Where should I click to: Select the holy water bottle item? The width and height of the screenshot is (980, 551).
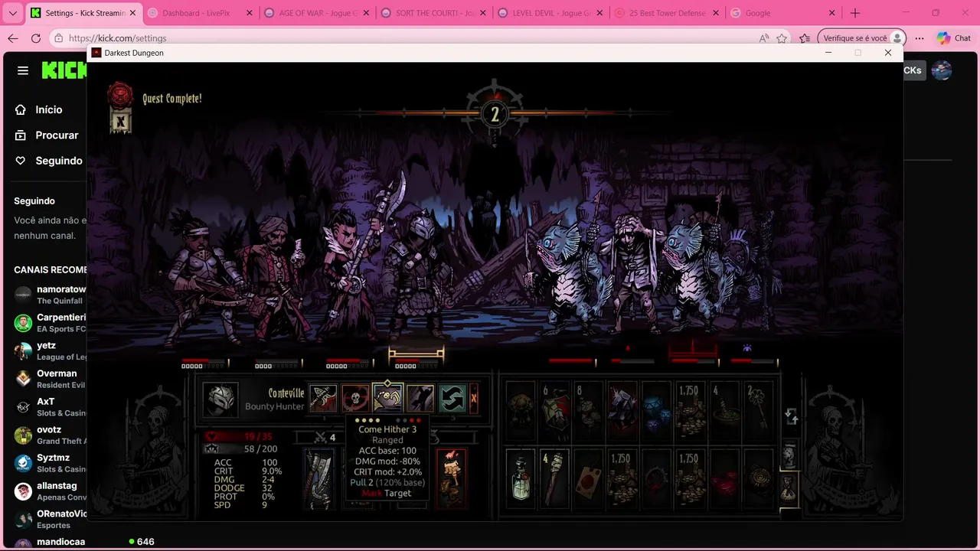[x=521, y=479]
